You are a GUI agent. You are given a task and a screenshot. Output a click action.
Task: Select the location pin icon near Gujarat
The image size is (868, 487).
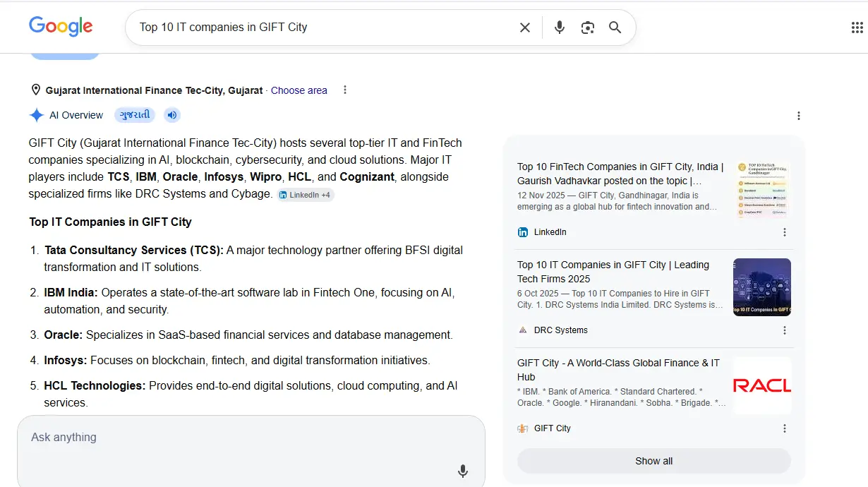click(35, 90)
